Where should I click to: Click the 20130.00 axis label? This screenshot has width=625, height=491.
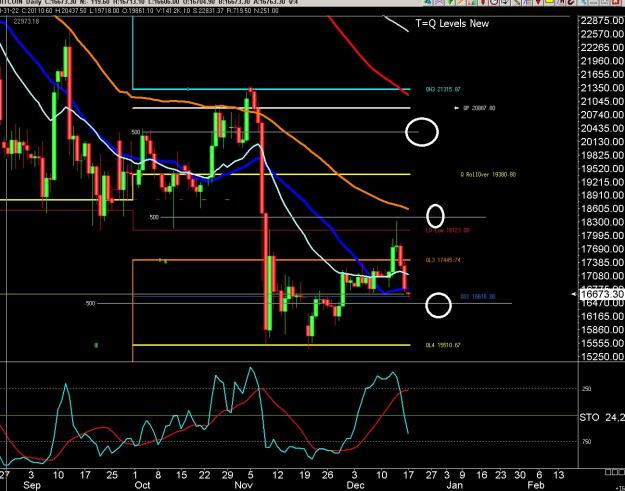(603, 142)
